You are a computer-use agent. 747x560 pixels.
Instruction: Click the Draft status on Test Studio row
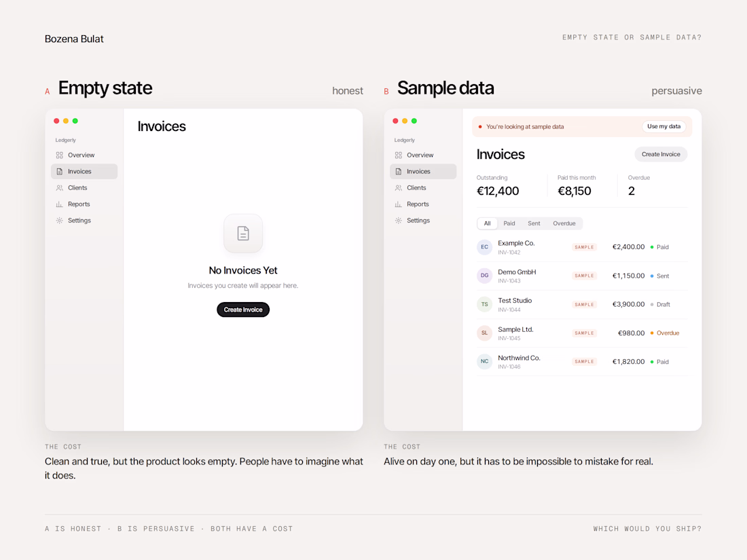click(x=660, y=304)
